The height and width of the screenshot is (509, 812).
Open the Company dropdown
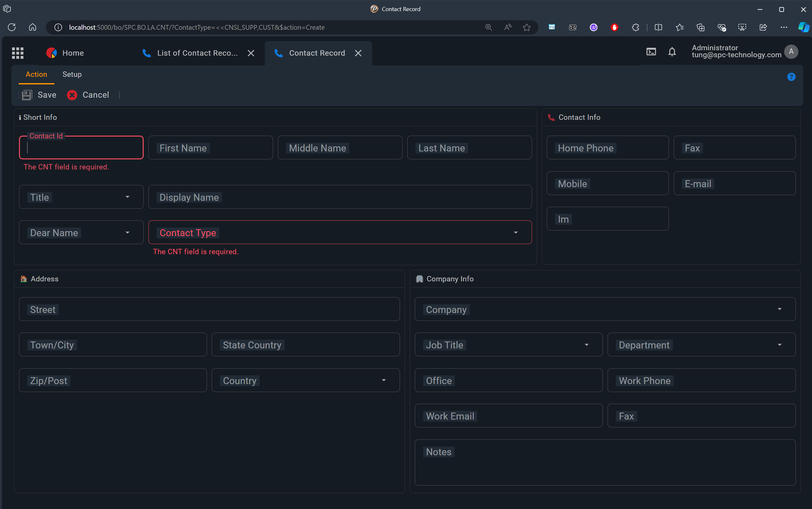605,309
